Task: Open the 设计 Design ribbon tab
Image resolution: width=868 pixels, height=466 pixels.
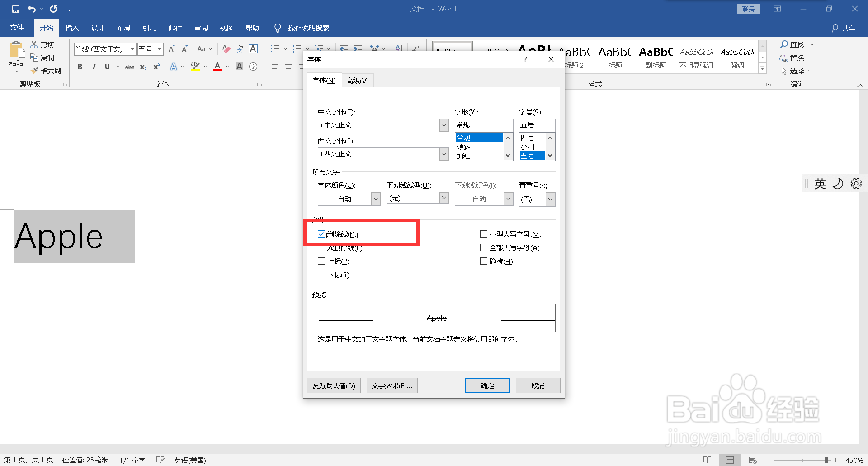Action: [98, 28]
